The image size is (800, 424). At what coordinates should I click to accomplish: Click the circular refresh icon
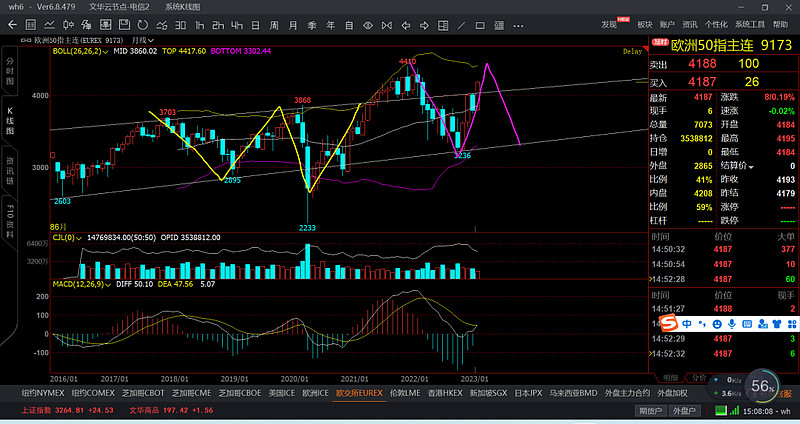pos(142,25)
